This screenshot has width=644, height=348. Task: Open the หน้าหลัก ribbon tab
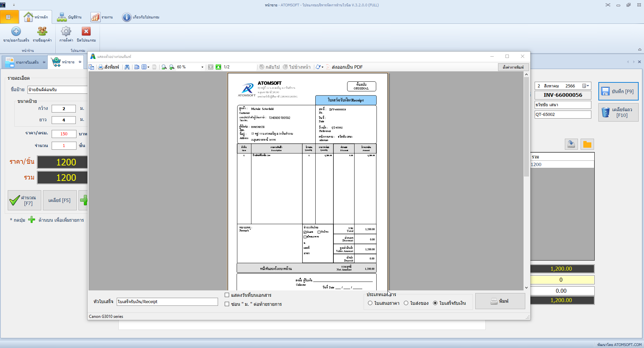point(36,17)
